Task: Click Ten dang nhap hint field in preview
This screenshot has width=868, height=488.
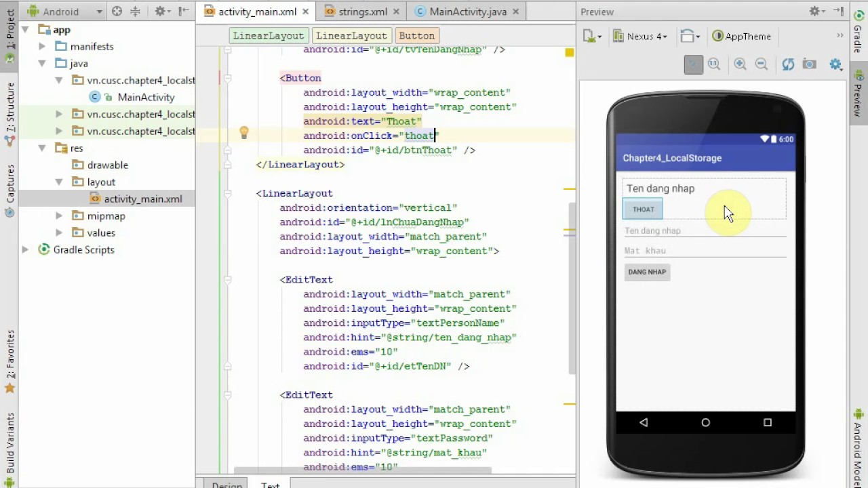Action: 705,231
